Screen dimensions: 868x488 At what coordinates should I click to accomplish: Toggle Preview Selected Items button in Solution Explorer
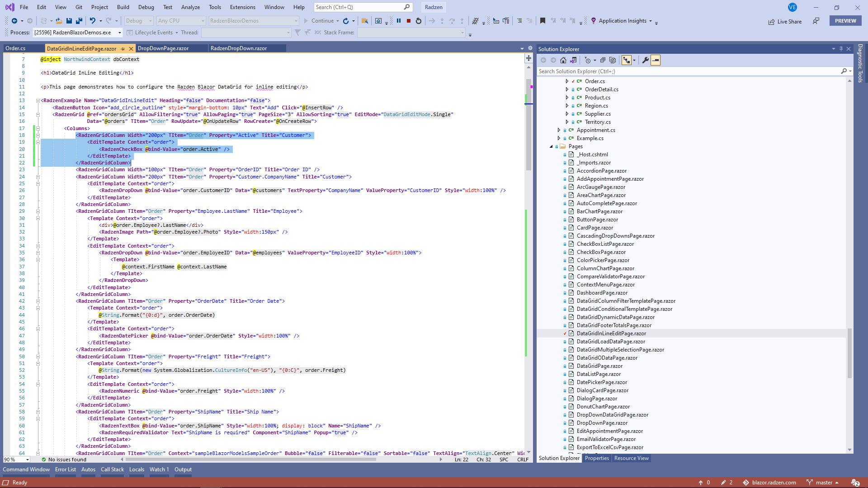(656, 60)
